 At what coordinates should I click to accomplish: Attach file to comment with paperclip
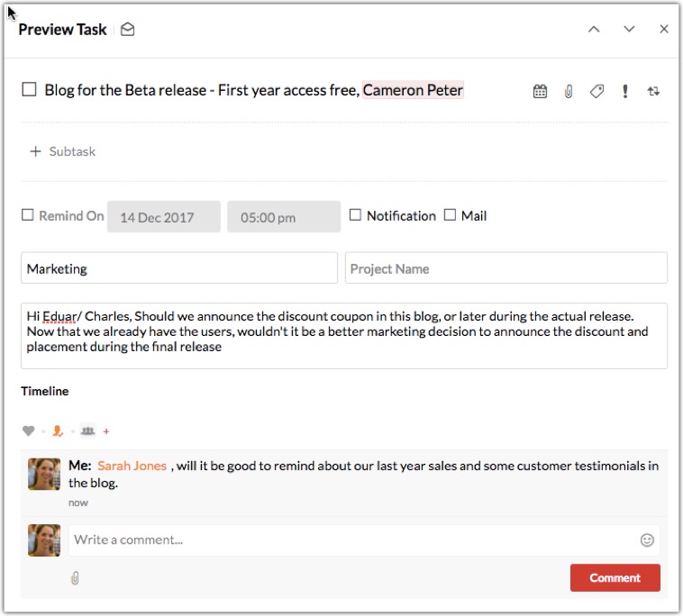[75, 578]
